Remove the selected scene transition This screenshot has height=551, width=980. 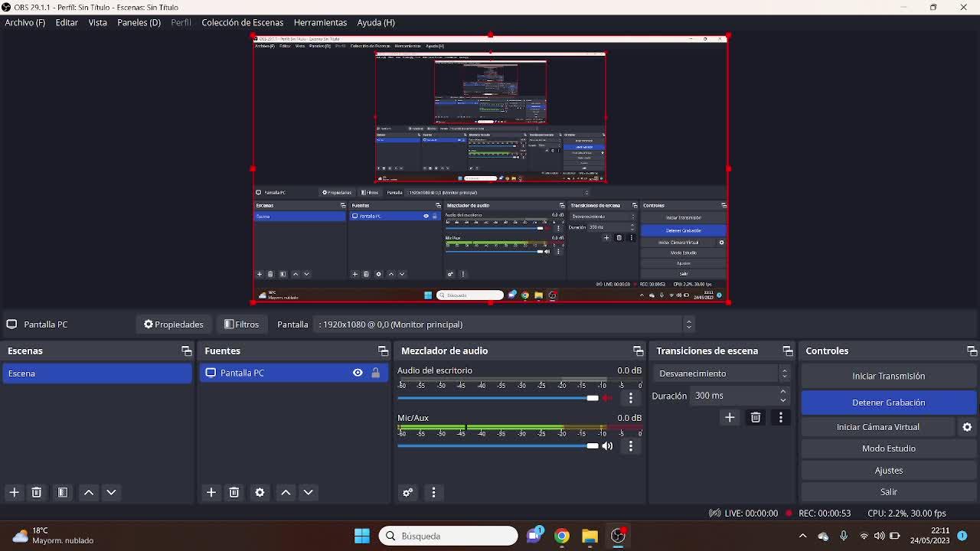[x=756, y=417]
